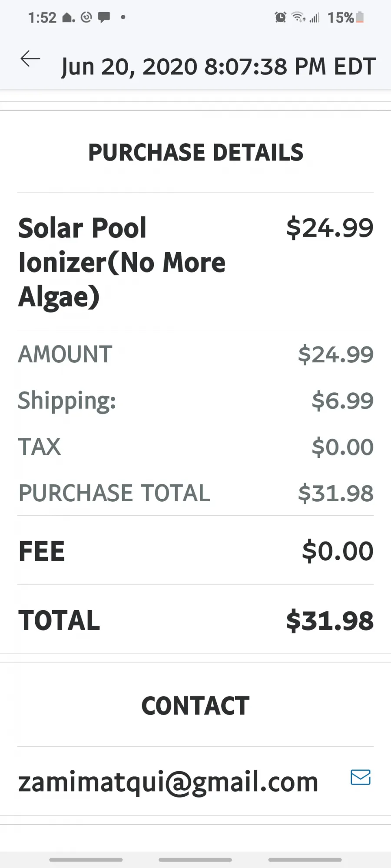
Task: Tap the PURCHASE DETAILS heading
Action: click(x=196, y=152)
